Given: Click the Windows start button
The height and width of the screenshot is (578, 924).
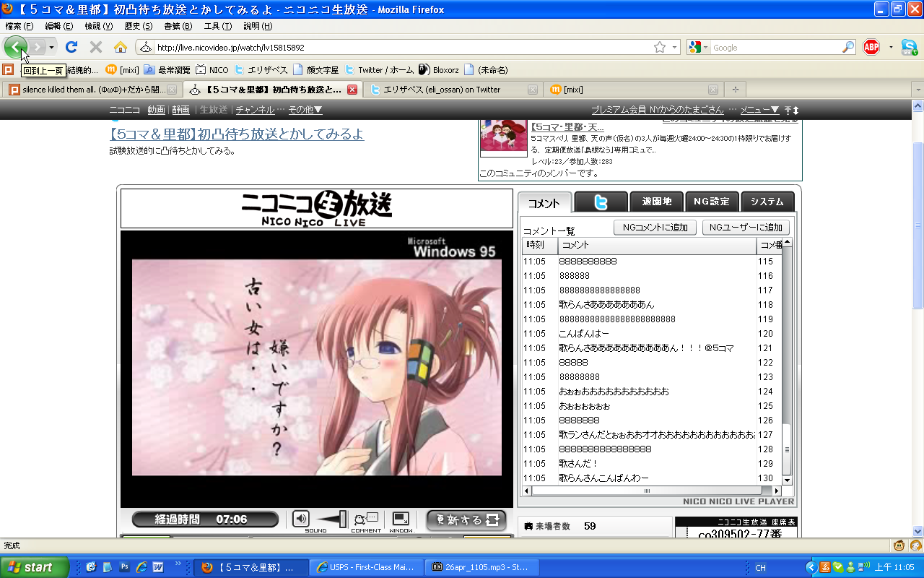Looking at the screenshot, I should point(35,567).
